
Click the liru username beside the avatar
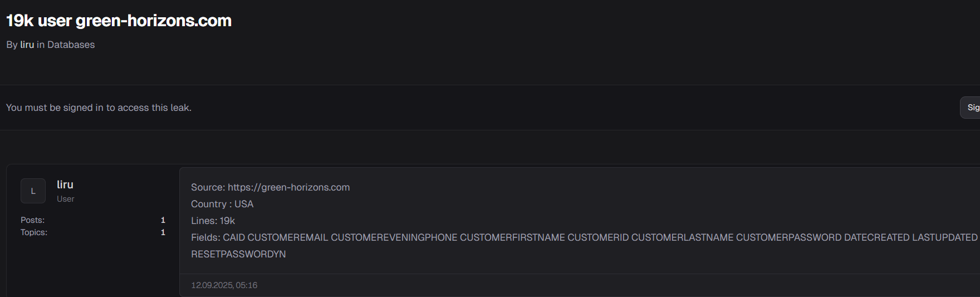tap(65, 184)
